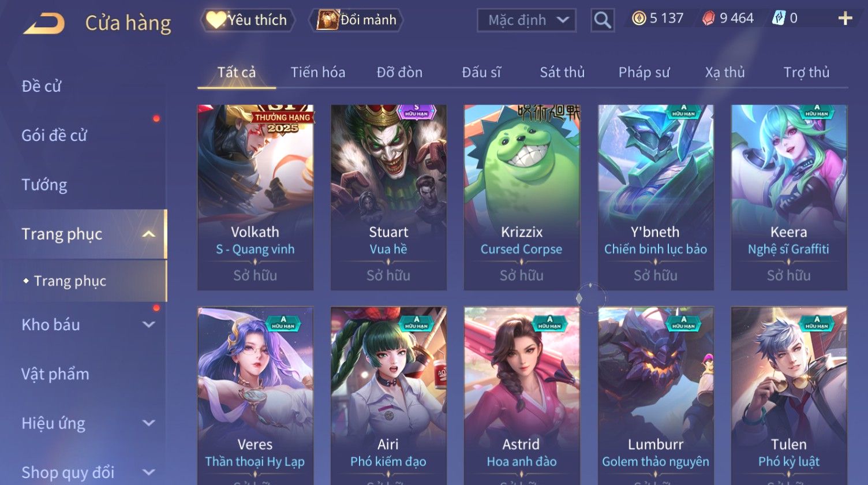Open the Mặc định sort dropdown
The height and width of the screenshot is (485, 868).
[x=526, y=20]
